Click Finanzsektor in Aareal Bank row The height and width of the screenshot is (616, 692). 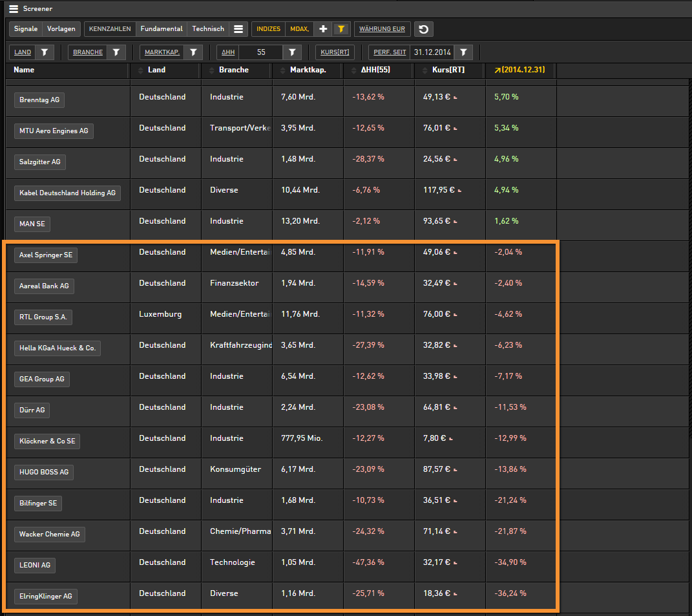(x=235, y=283)
